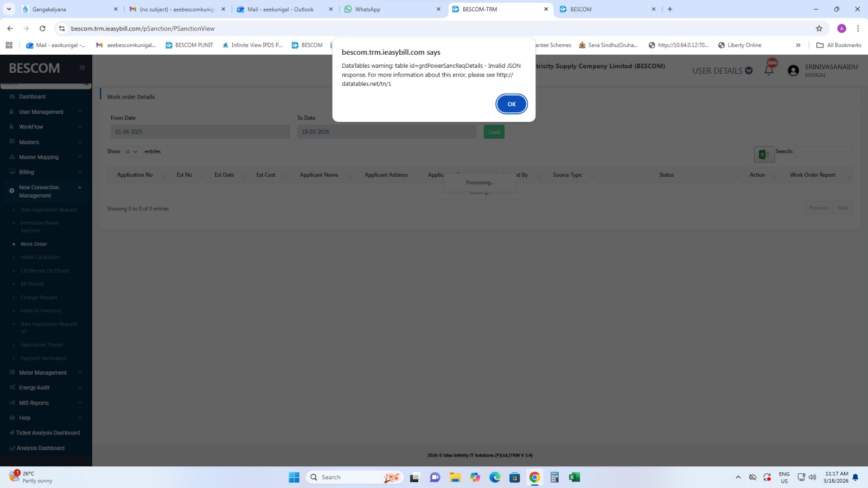This screenshot has width=868, height=488.
Task: Open the Chrome apps grid in bookmarks bar
Action: pos(9,45)
